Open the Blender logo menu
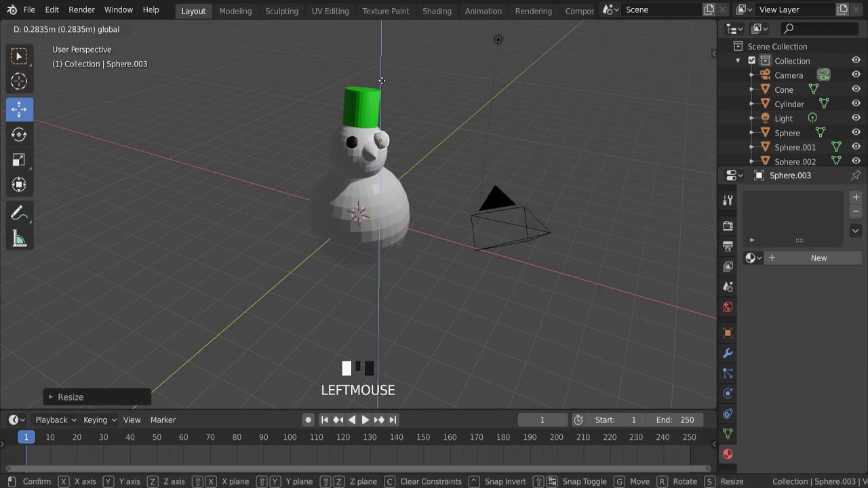 (x=12, y=10)
